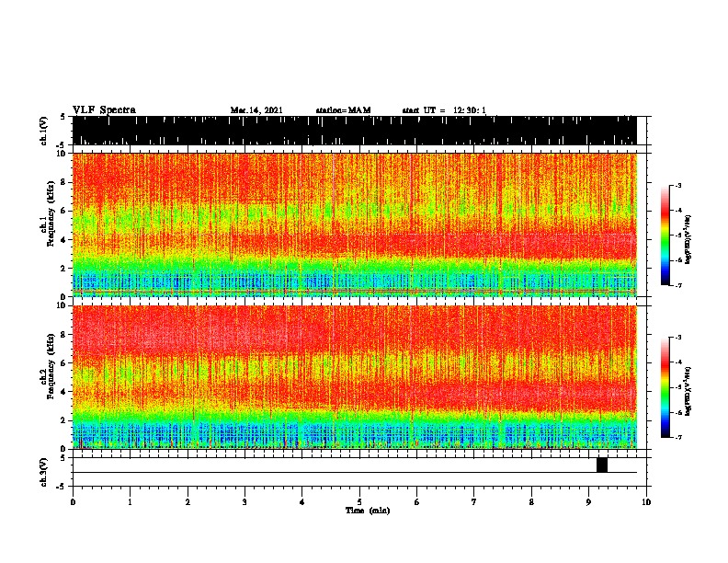Click the ch.1 frequency tick label "8"

pos(64,182)
